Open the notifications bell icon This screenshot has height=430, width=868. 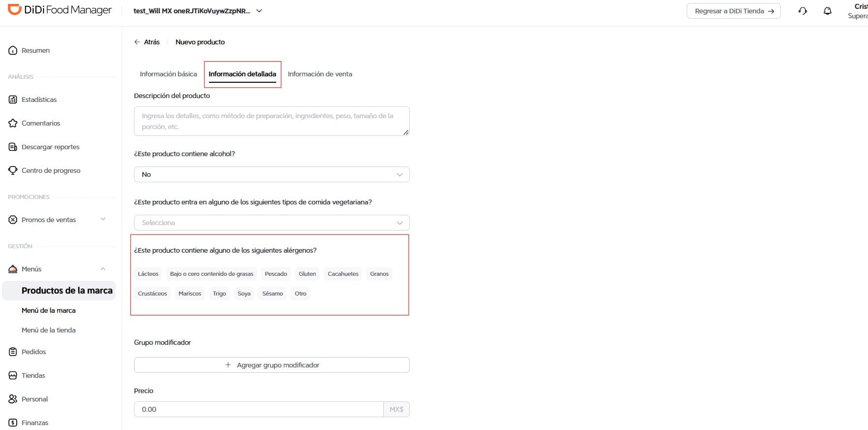(x=828, y=11)
